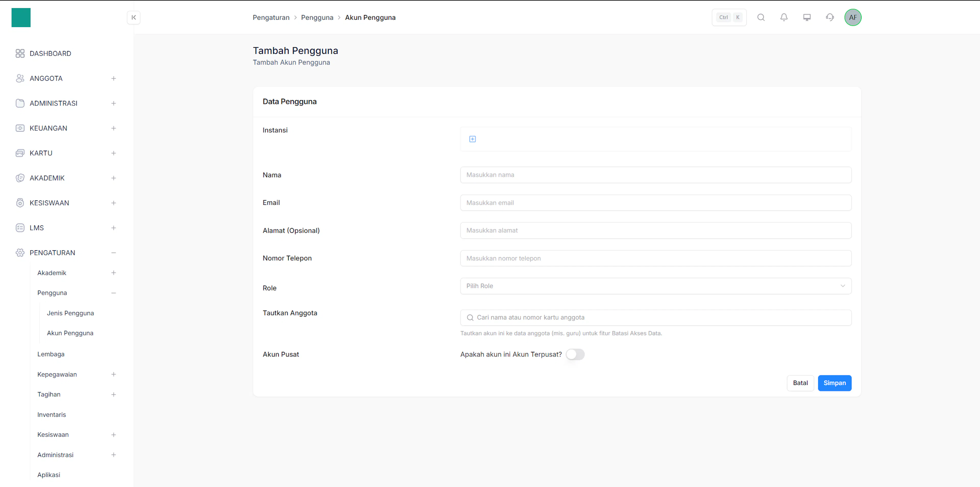Click the search icon in Tautkan Anggota field
Image resolution: width=980 pixels, height=487 pixels.
point(470,318)
